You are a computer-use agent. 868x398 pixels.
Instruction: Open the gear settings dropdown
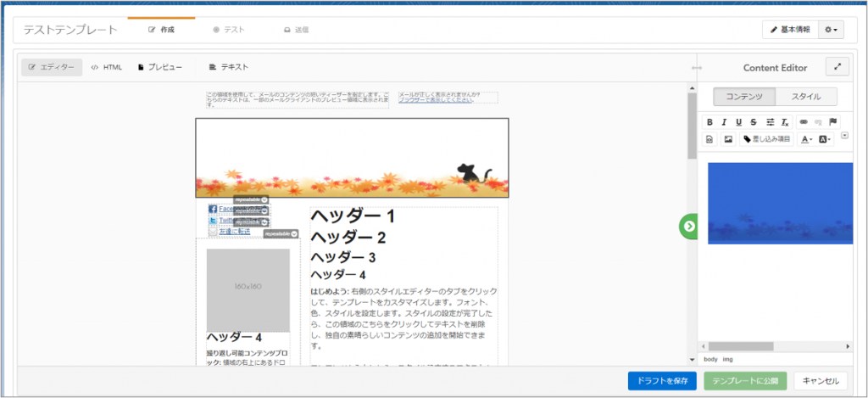pos(832,30)
